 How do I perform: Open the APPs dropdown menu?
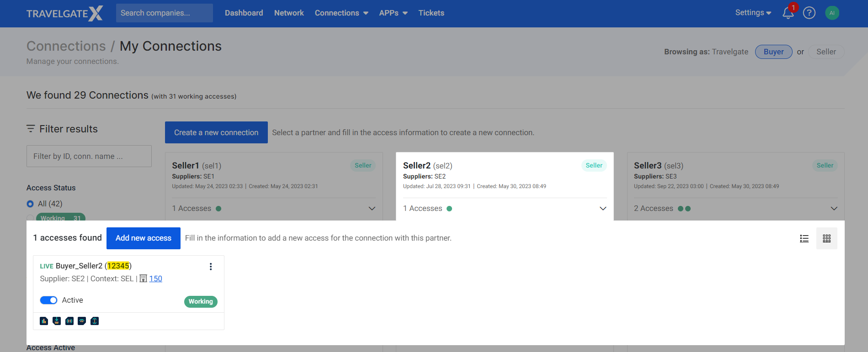(x=393, y=13)
